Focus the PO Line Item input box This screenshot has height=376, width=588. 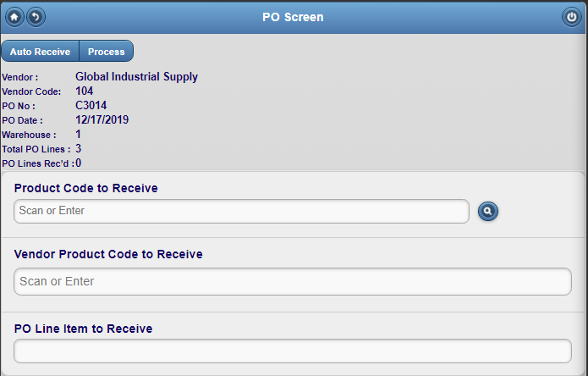coord(293,351)
